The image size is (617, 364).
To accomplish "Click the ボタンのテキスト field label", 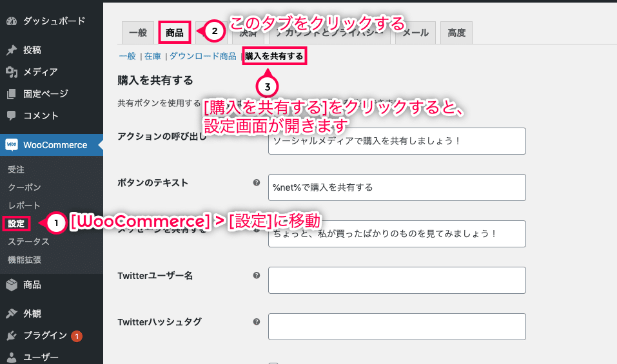I will point(153,183).
